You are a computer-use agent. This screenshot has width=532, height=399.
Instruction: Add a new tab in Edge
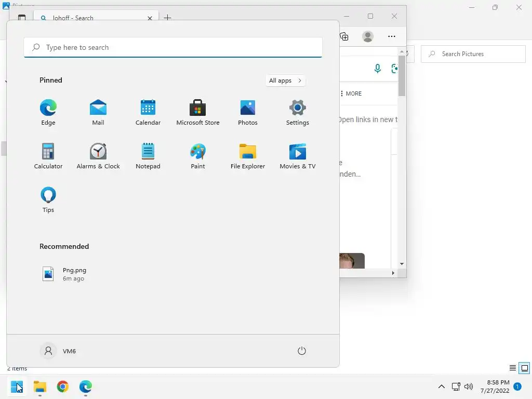coord(167,17)
